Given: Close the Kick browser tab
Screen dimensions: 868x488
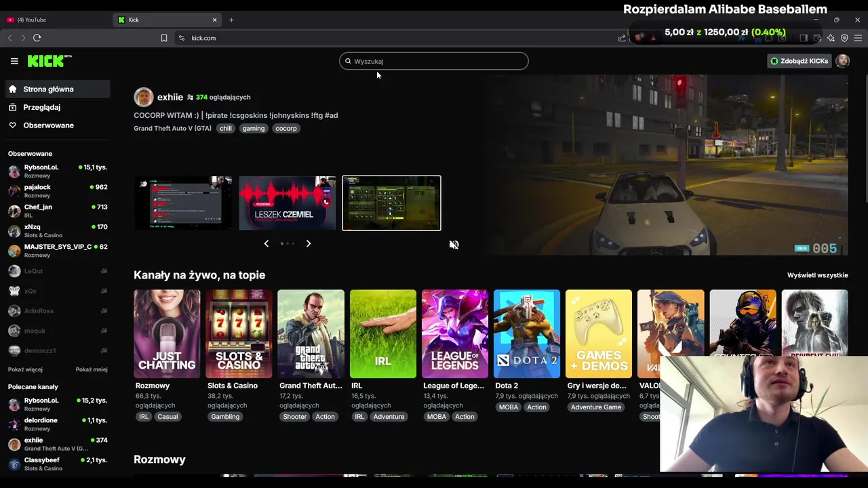Looking at the screenshot, I should pos(214,20).
